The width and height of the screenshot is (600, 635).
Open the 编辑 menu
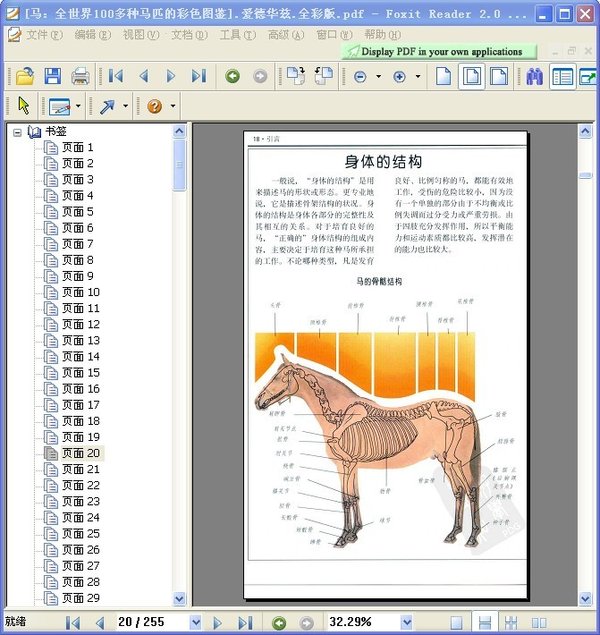pos(92,35)
